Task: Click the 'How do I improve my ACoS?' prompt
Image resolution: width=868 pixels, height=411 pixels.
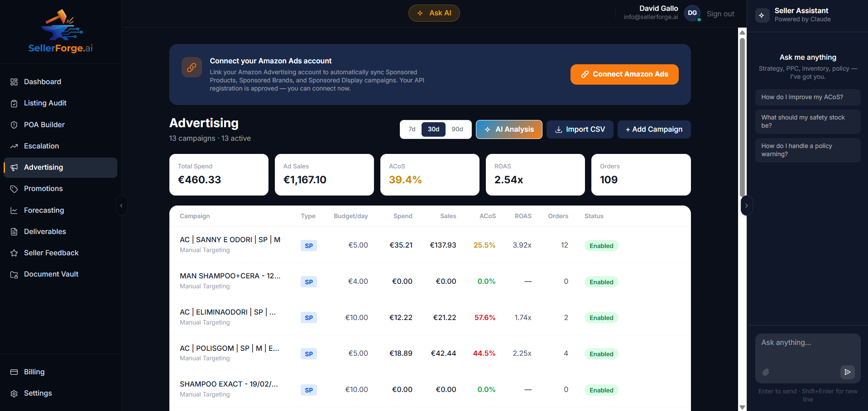Action: 807,97
